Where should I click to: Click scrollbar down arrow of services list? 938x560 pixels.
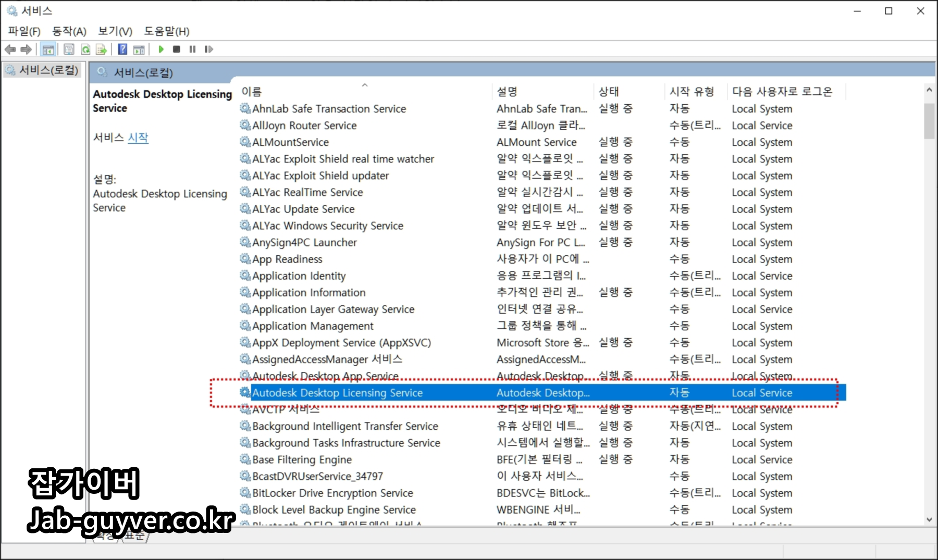[x=929, y=519]
